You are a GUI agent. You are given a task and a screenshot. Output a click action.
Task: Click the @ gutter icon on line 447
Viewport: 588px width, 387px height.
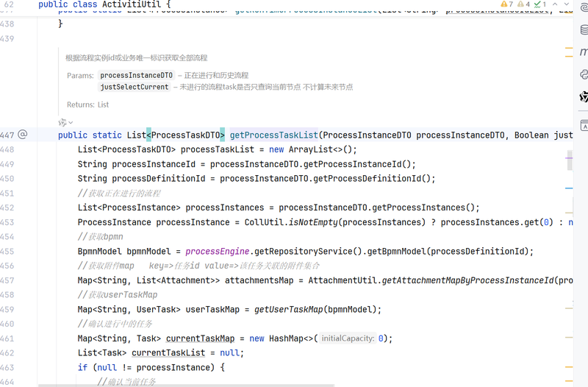tap(23, 135)
